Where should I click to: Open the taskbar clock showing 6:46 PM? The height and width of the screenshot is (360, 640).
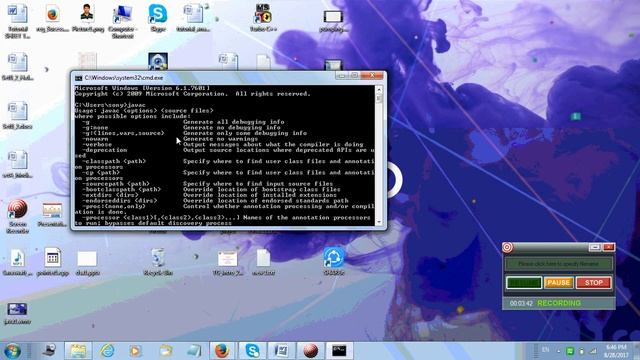click(x=616, y=351)
